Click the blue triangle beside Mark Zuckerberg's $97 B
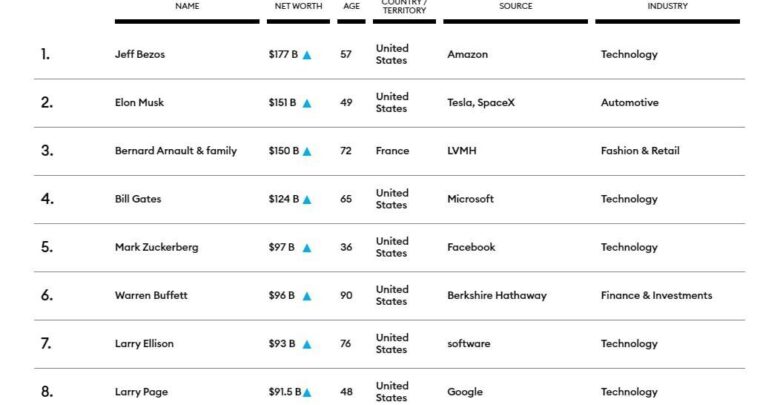This screenshot has height=405, width=780. [307, 248]
